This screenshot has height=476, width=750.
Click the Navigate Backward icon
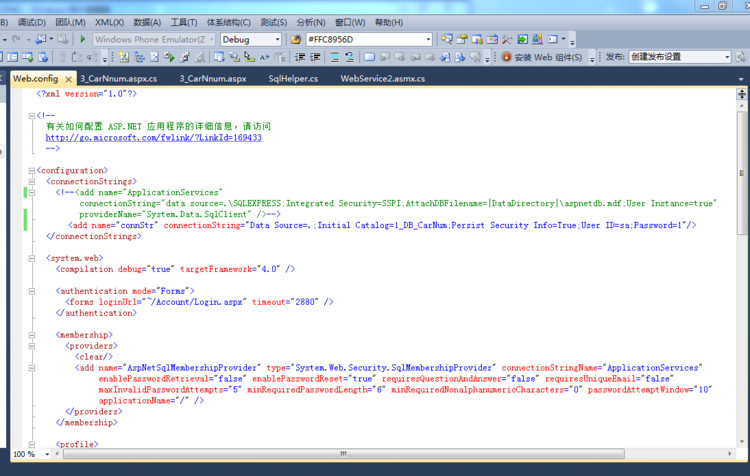41,39
